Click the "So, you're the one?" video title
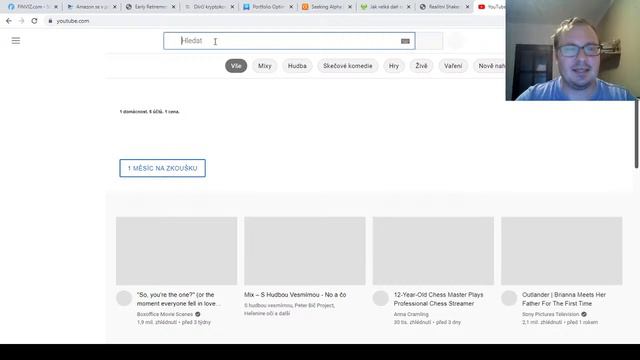Image resolution: width=640 pixels, height=360 pixels. (178, 299)
